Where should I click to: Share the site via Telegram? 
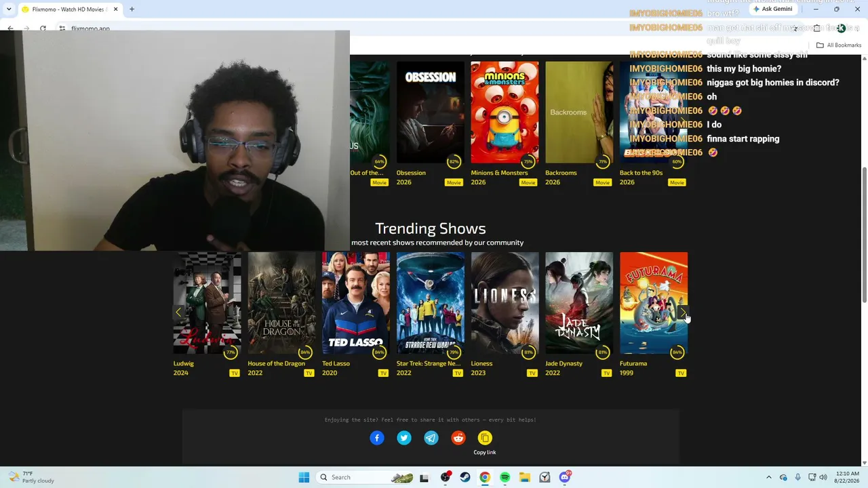[x=431, y=438]
